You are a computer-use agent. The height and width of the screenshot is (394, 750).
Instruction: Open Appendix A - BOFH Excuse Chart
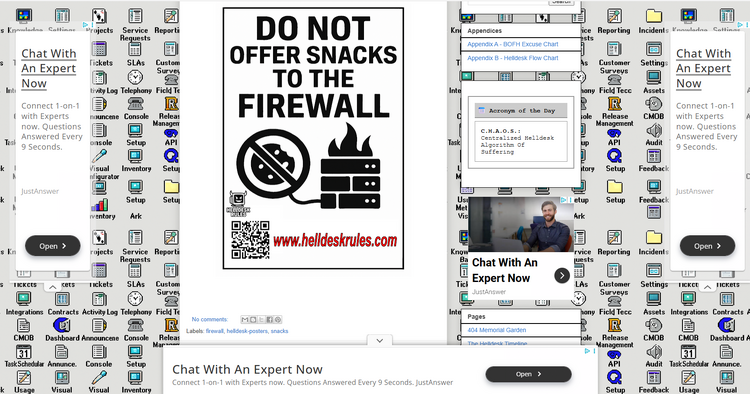513,44
